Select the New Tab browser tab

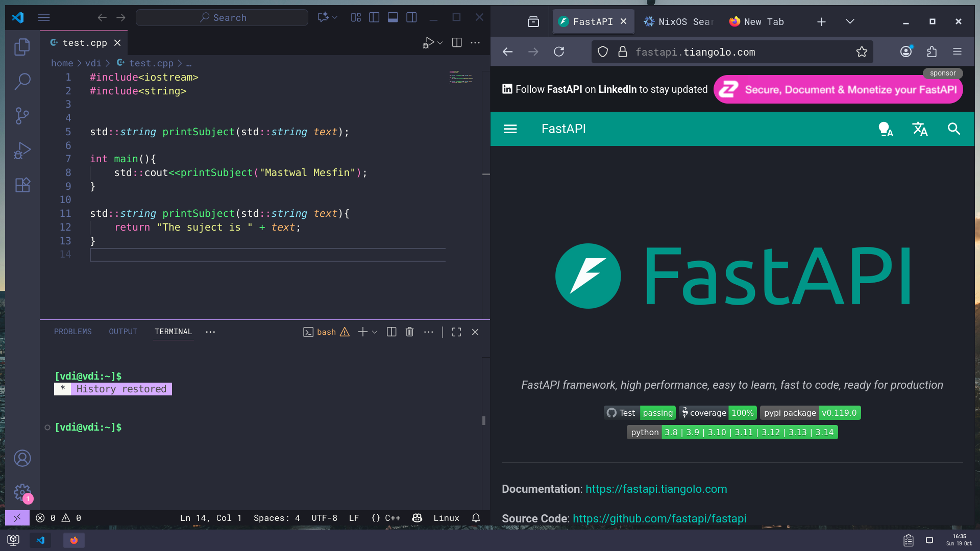click(x=757, y=21)
